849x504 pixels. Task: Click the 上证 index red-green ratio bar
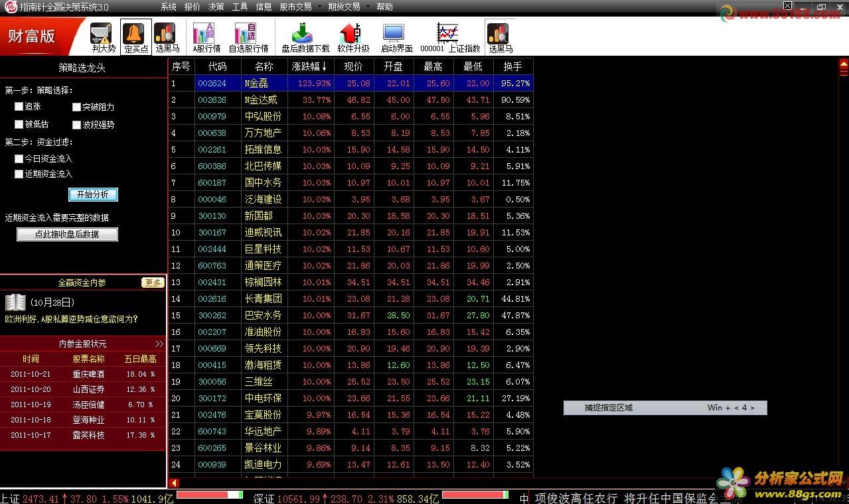(x=210, y=495)
